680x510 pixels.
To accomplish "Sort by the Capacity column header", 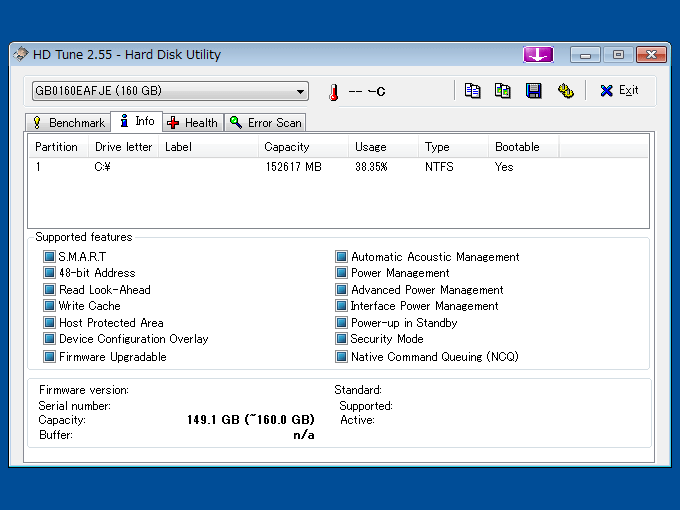I will 303,147.
